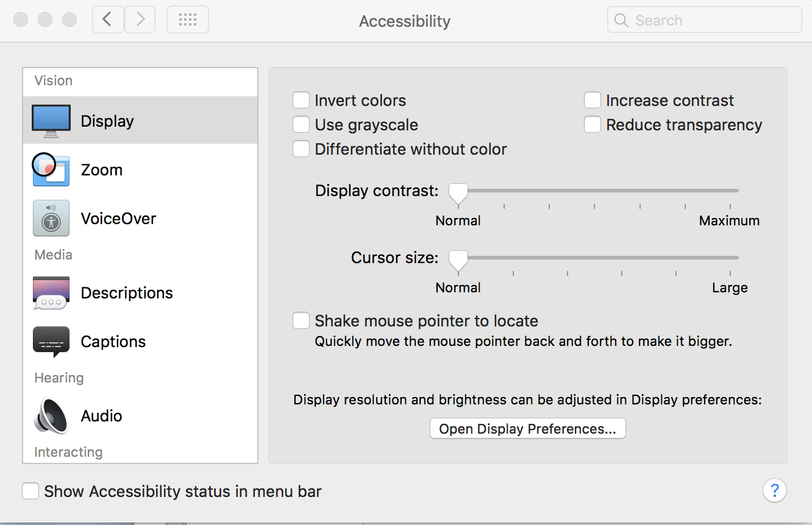Select the Captions icon in sidebar
812x525 pixels.
pos(51,342)
